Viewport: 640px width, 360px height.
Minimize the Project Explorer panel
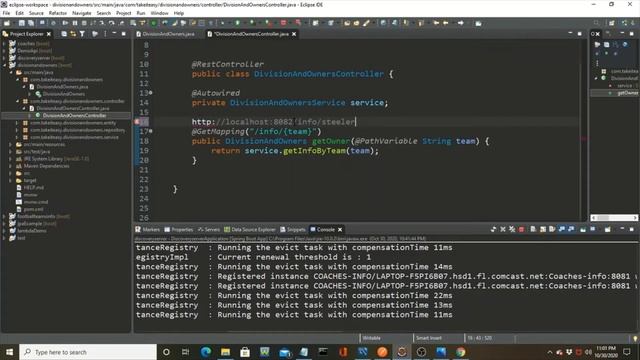click(x=114, y=33)
